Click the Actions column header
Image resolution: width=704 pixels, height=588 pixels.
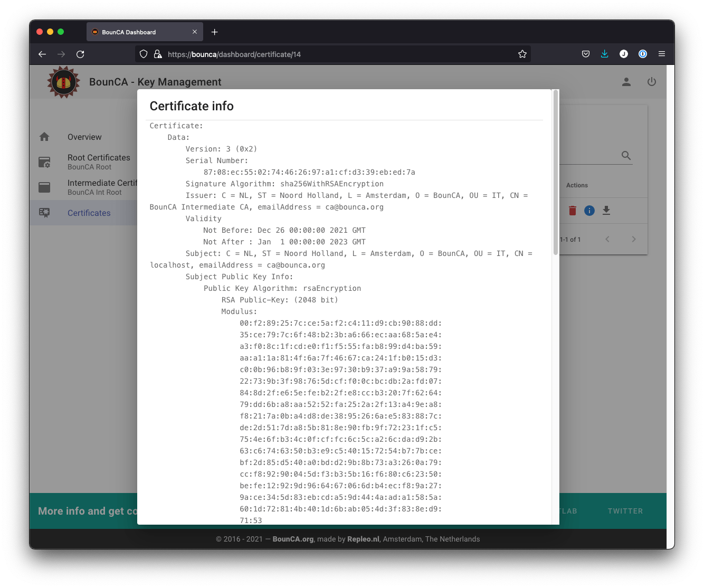pyautogui.click(x=577, y=185)
